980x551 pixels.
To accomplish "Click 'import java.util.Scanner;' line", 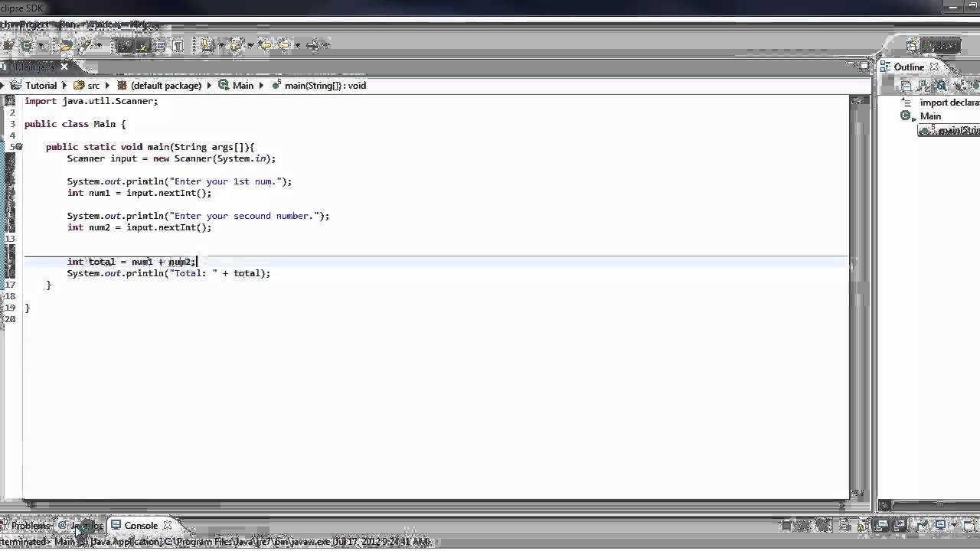I will (x=91, y=101).
